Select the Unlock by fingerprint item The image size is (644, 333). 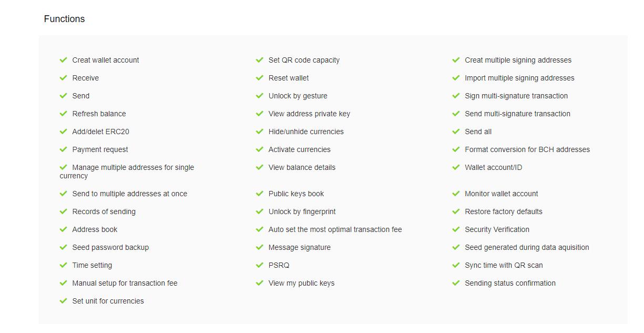(x=302, y=211)
